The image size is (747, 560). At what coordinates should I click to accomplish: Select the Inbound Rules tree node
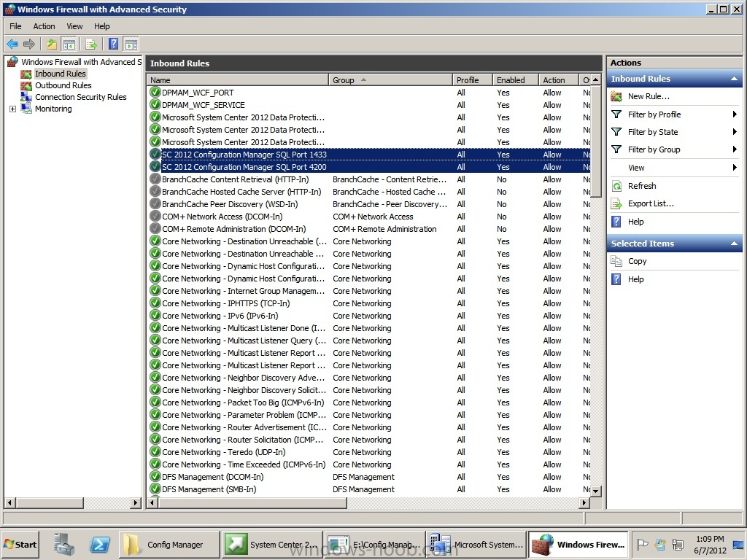(60, 74)
